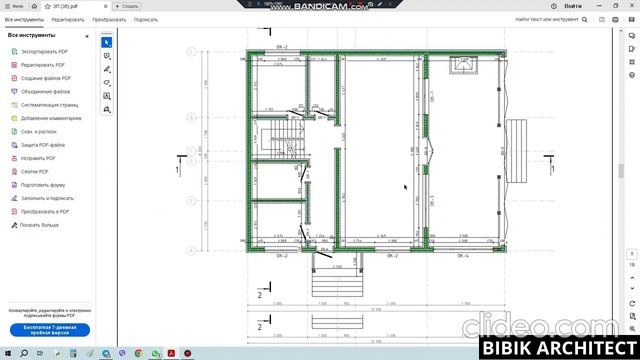Open Task View on taskbar

[x=40, y=353]
